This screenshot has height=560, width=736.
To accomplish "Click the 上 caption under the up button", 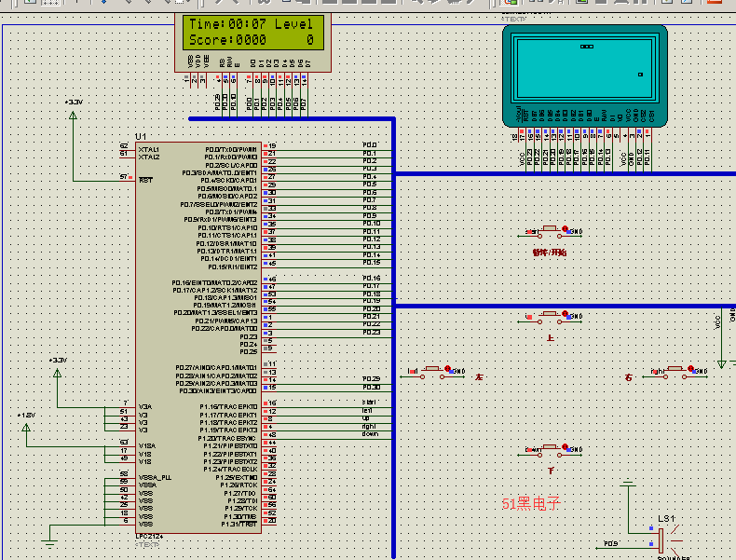I will [550, 337].
